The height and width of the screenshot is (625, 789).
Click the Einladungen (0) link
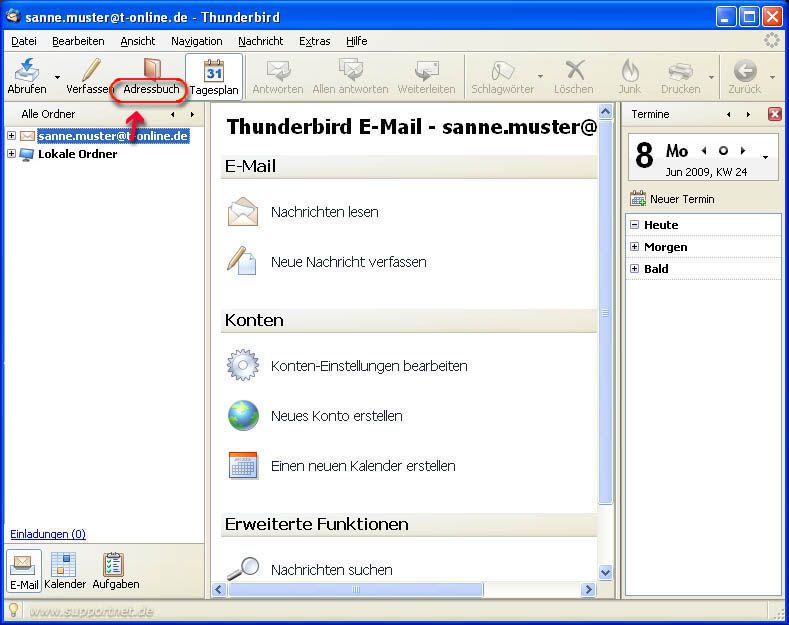pos(47,534)
